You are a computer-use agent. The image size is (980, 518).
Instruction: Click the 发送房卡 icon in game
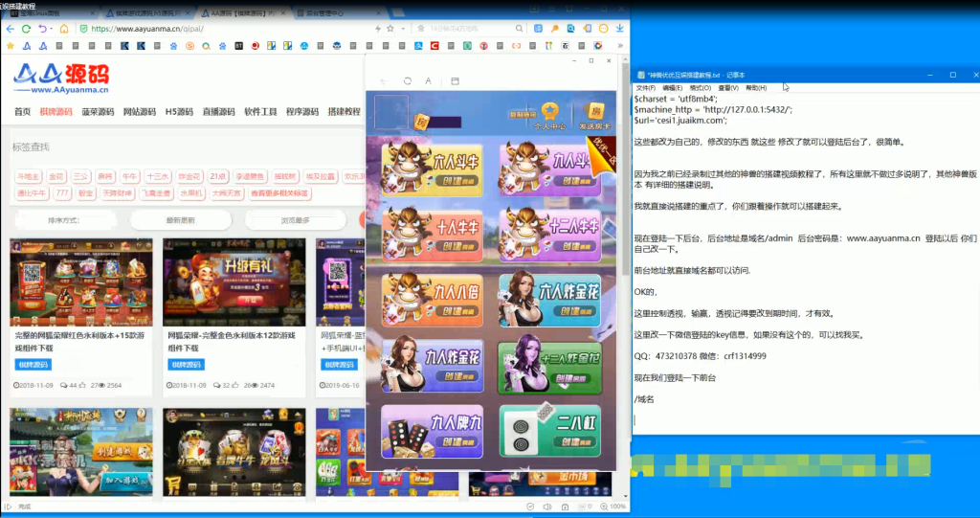595,114
